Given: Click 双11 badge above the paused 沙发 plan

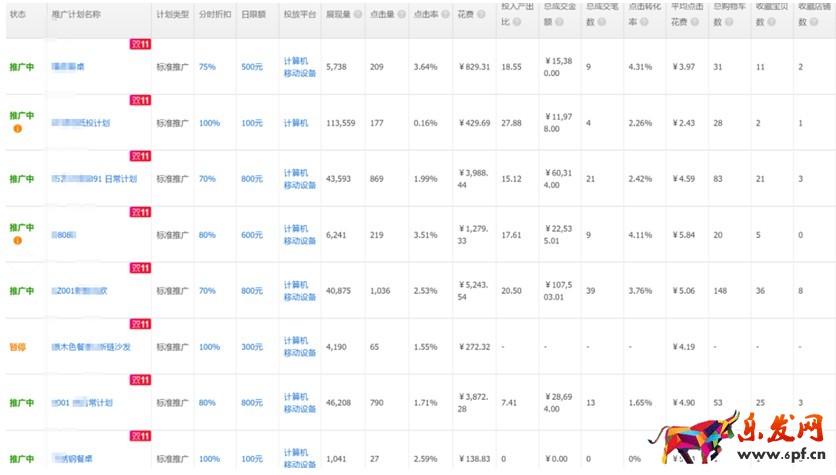Looking at the screenshot, I should tap(140, 325).
